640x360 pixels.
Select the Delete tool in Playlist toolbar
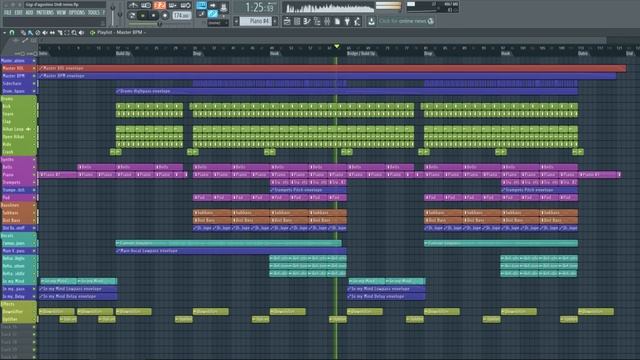[x=38, y=32]
